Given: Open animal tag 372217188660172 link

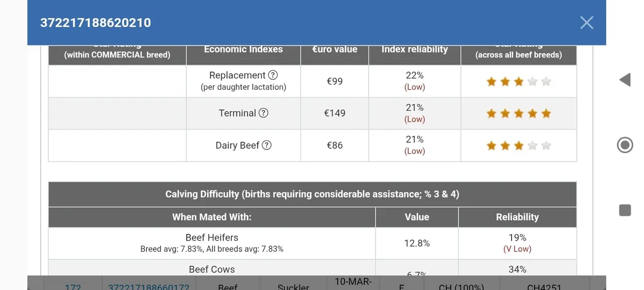Looking at the screenshot, I should (149, 286).
